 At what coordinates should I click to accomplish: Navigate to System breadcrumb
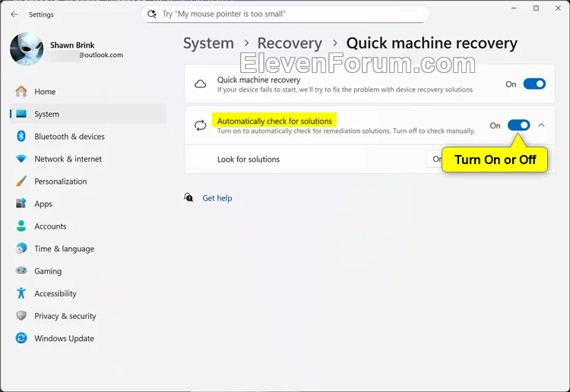pos(208,43)
